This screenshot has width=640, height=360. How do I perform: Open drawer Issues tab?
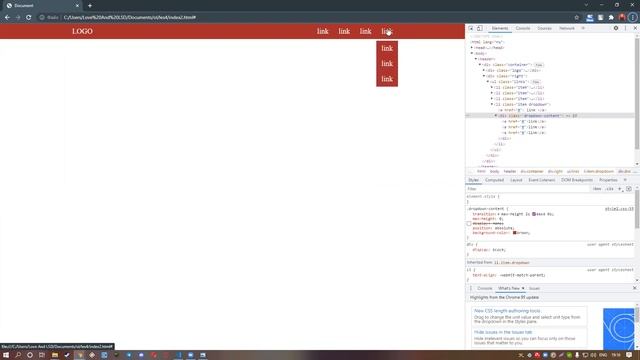[x=534, y=289]
